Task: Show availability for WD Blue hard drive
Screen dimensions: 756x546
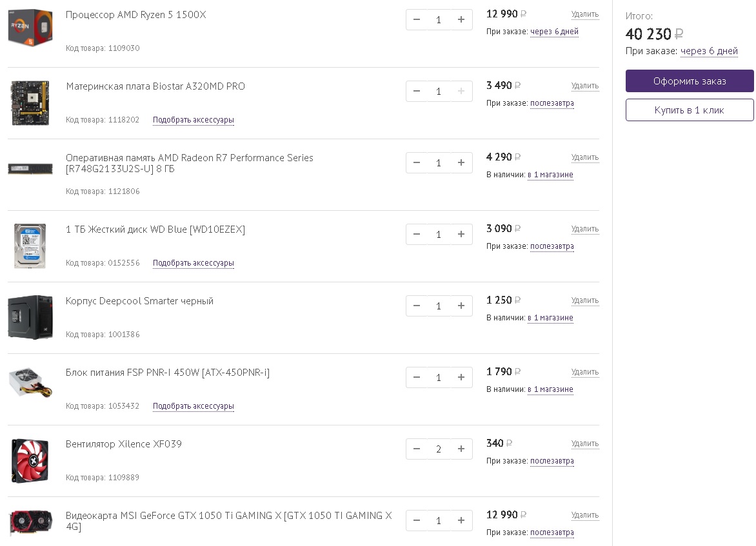Action: (552, 246)
